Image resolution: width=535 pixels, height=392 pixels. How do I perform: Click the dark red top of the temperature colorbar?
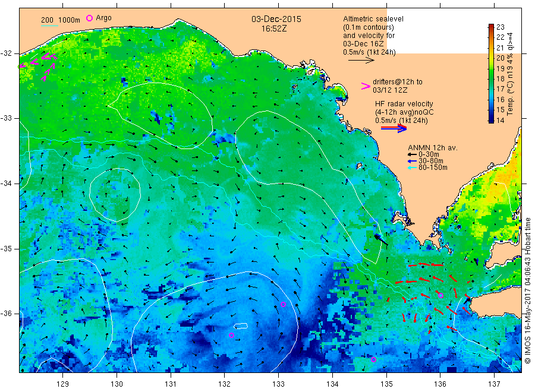pyautogui.click(x=491, y=27)
